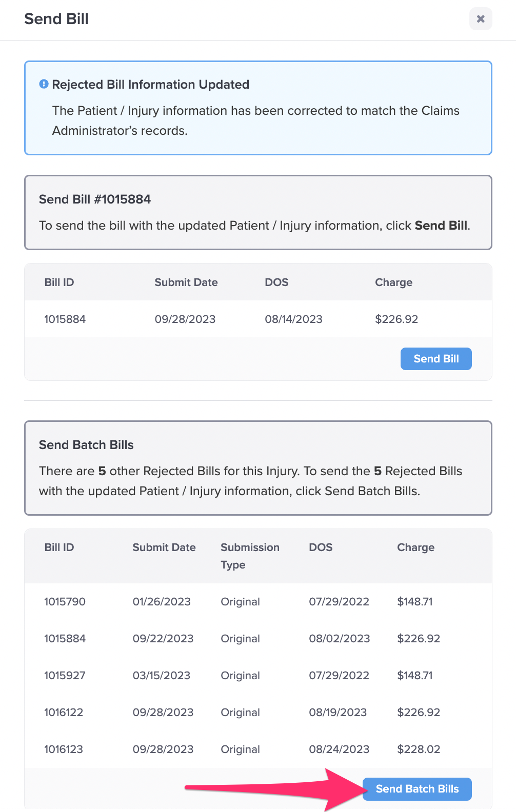Click the Charge column header
This screenshot has height=812, width=516.
(x=415, y=547)
